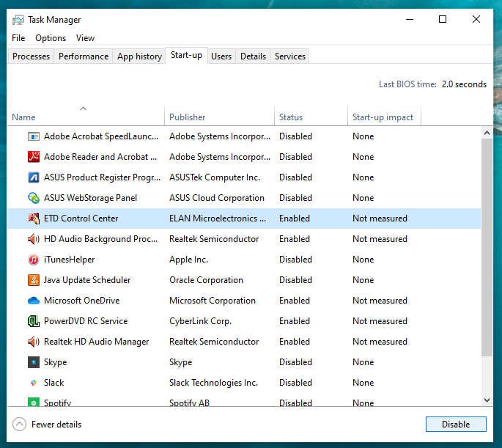
Task: Select the Microsoft OneDrive name
Action: click(81, 301)
